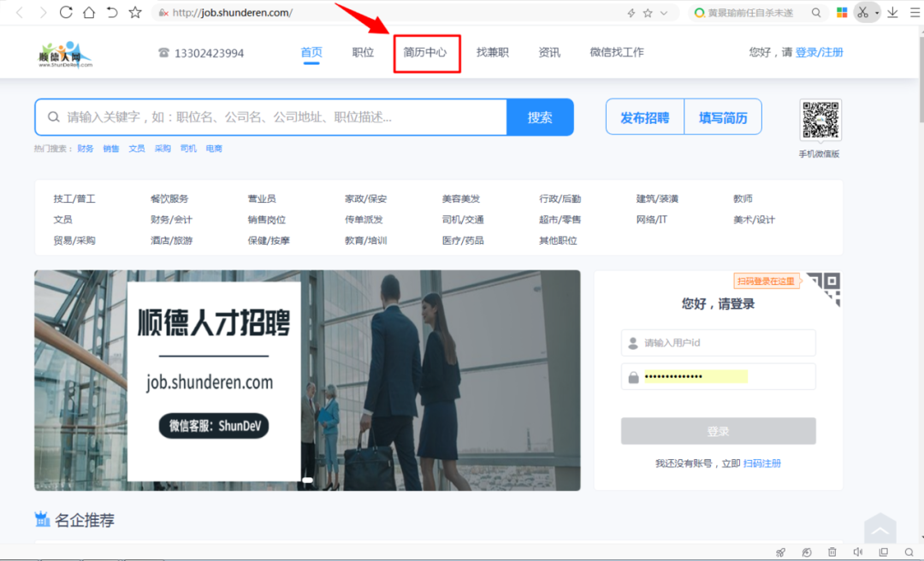Click the favorite star inside address bar
The height and width of the screenshot is (561, 924).
(648, 13)
